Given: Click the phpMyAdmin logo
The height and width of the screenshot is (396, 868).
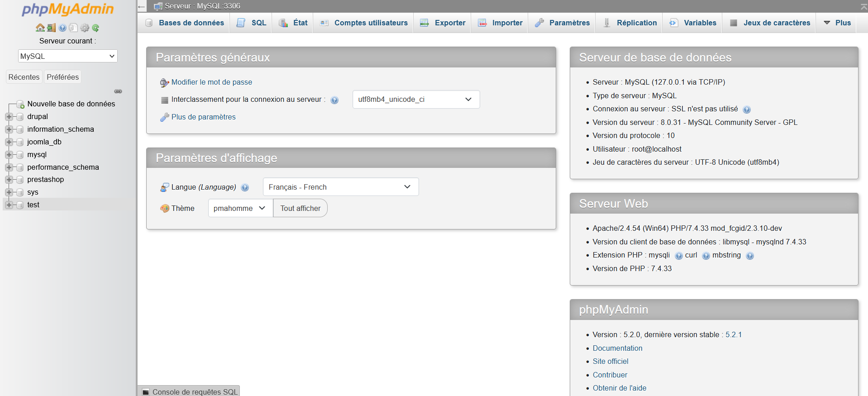Looking at the screenshot, I should [x=68, y=10].
